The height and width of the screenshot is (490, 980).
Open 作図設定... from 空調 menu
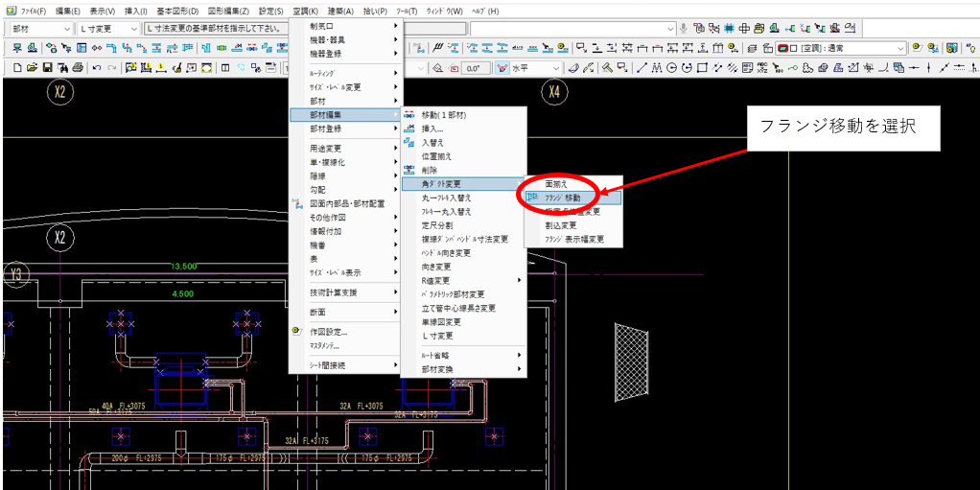click(x=345, y=332)
